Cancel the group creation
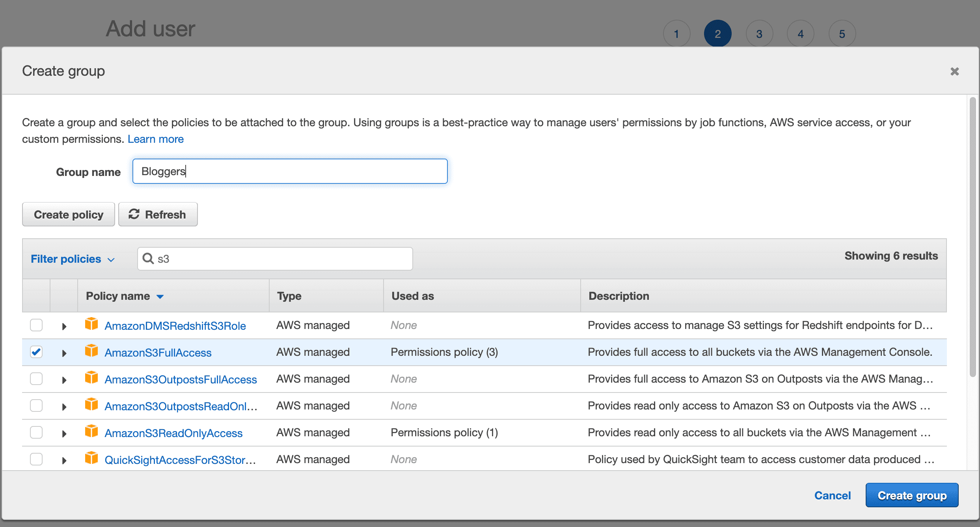This screenshot has height=527, width=980. [833, 495]
